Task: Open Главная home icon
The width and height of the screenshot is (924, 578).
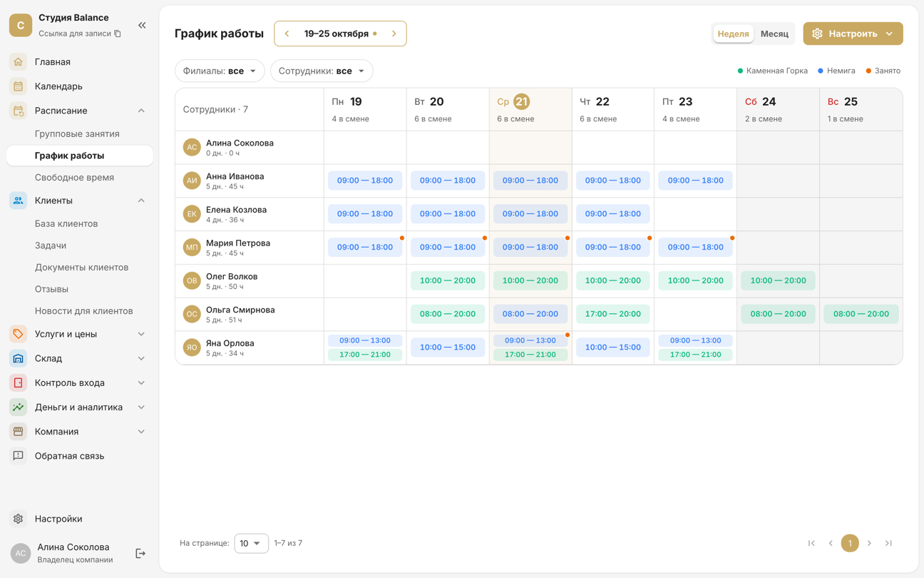Action: pos(19,62)
